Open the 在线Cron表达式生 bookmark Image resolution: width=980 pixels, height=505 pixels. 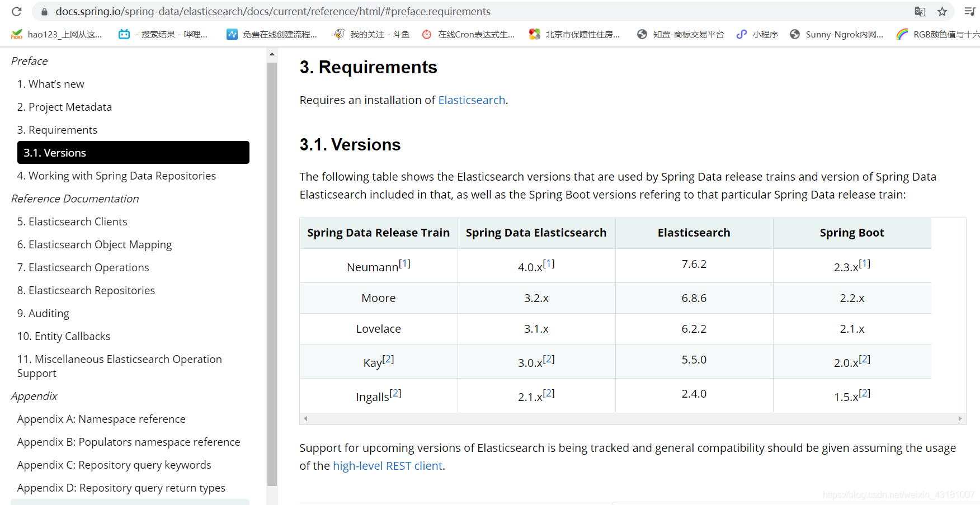coord(468,34)
